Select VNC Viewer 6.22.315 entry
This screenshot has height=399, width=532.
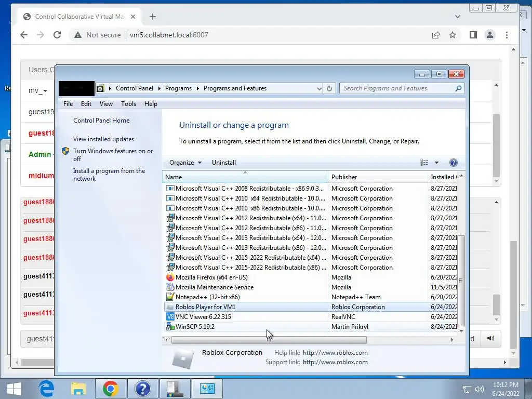click(311, 316)
